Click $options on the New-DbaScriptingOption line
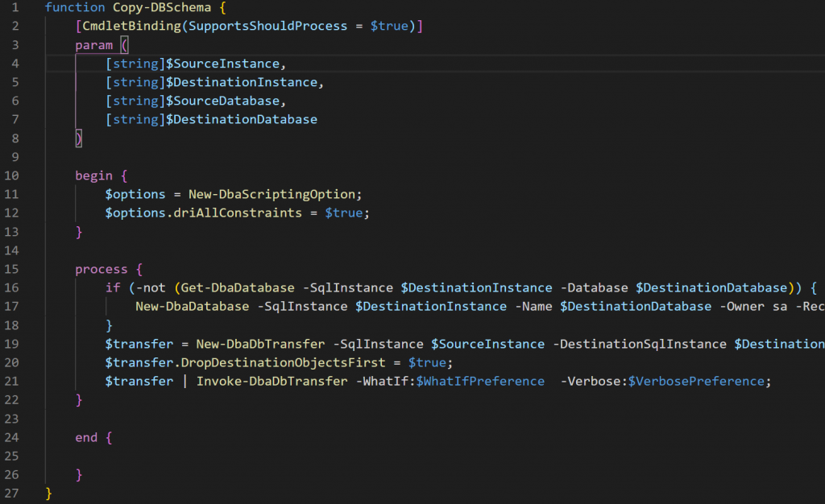Viewport: 825px width, 504px height. 135,194
